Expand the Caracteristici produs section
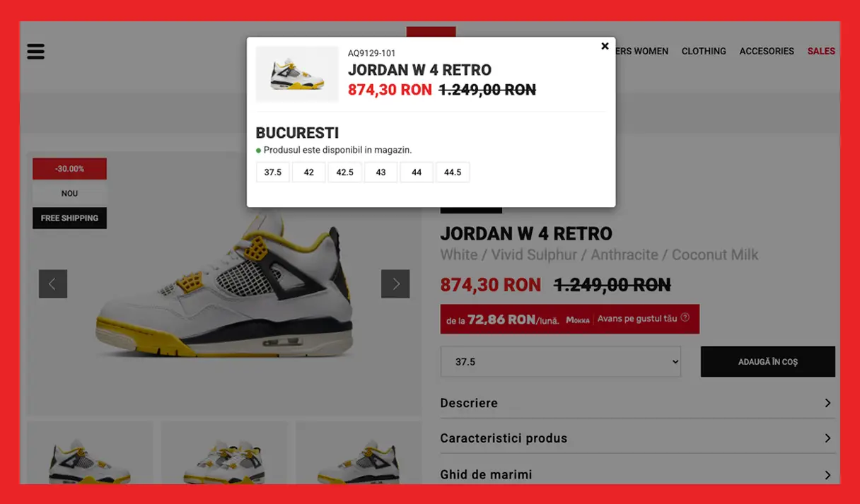This screenshot has width=860, height=504. point(638,438)
